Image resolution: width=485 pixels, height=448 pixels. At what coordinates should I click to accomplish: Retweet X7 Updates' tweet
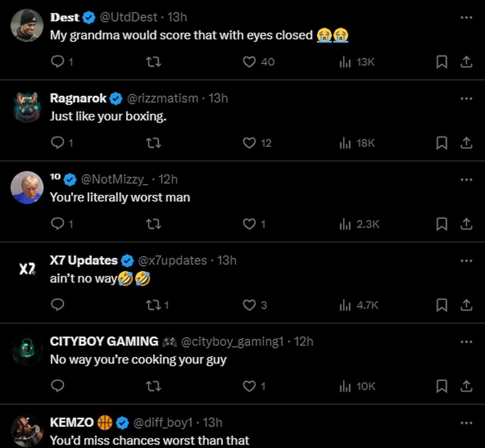[154, 305]
